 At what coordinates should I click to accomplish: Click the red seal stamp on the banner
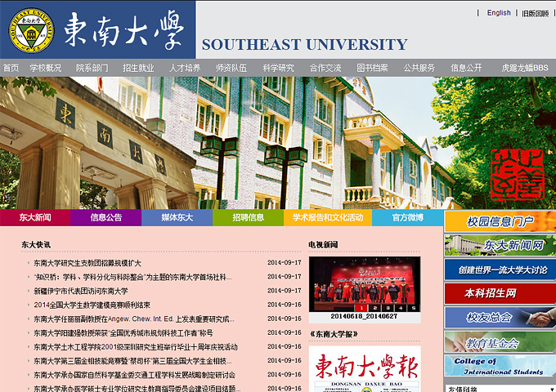518,174
